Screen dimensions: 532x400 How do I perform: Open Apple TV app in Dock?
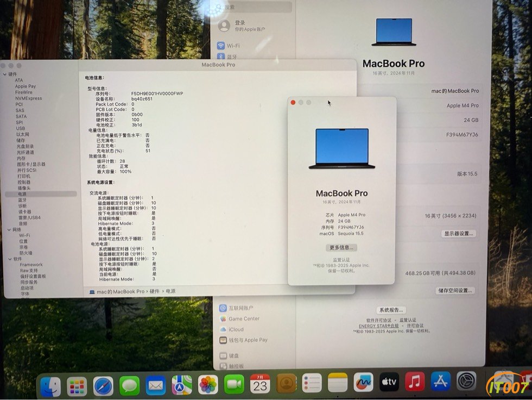(x=389, y=382)
